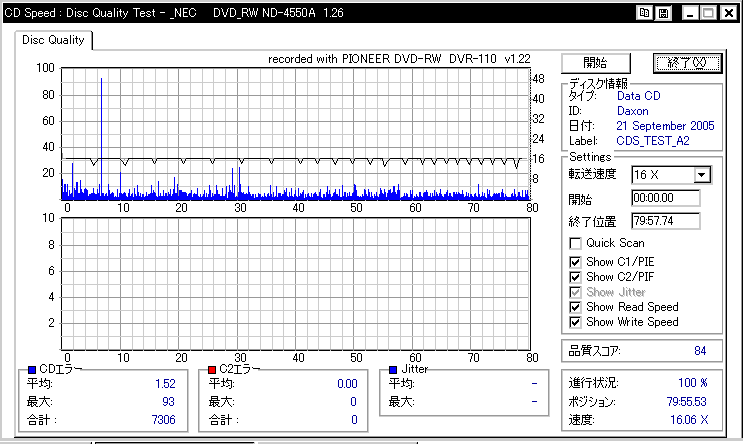The width and height of the screenshot is (743, 444).
Task: Open the 転送速度 16 X dropdown
Action: click(x=702, y=175)
